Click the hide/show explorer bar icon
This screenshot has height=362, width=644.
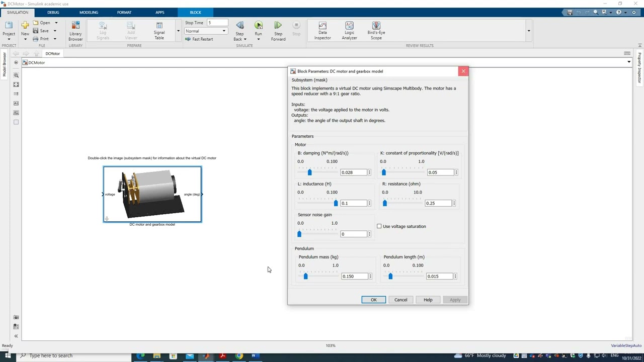[x=16, y=63]
